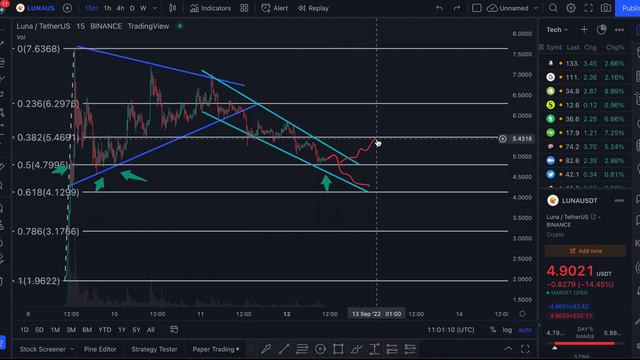Expand the timeframe interval dropdown arrow
This screenshot has height=360, width=640.
point(155,8)
